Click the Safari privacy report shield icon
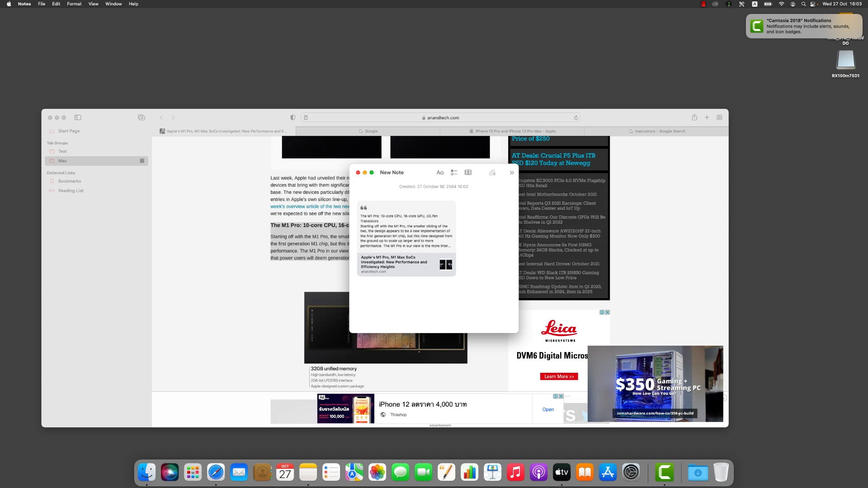Screen dimensions: 868x488 [292, 117]
